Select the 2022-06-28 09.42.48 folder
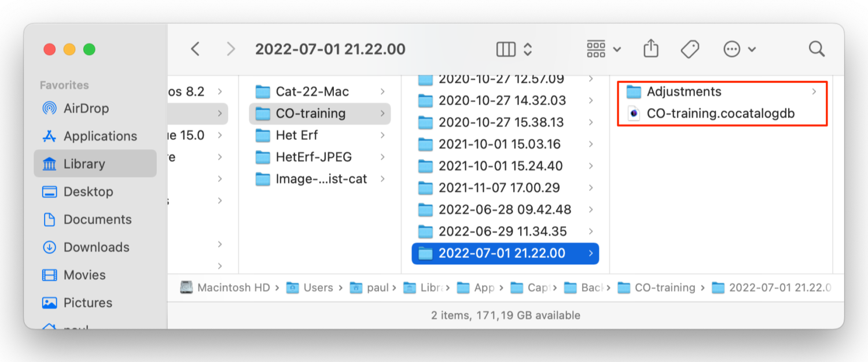This screenshot has width=868, height=362. tap(505, 209)
